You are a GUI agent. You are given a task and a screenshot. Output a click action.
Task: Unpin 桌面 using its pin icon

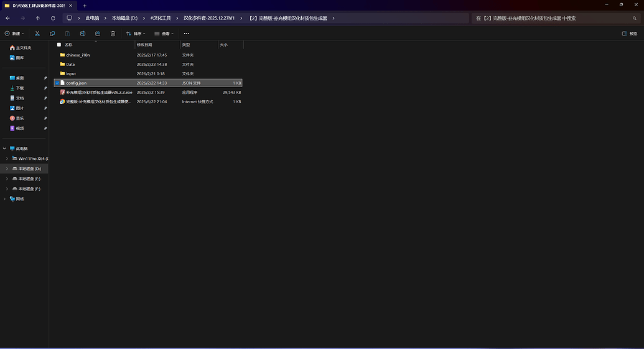45,78
